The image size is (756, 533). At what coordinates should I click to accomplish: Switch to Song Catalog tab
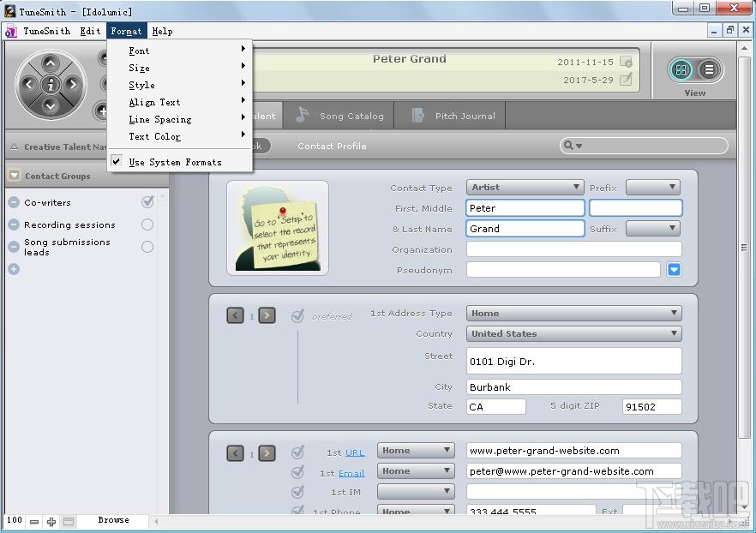339,116
